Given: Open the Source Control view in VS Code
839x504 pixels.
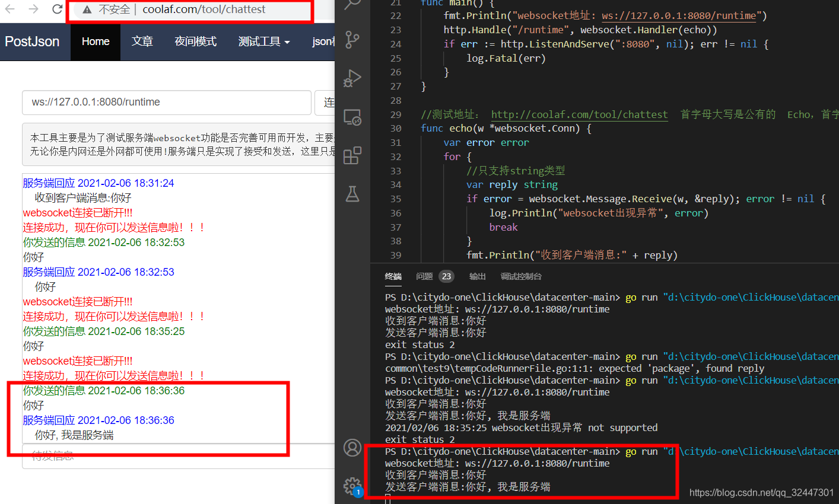Looking at the screenshot, I should 352,40.
